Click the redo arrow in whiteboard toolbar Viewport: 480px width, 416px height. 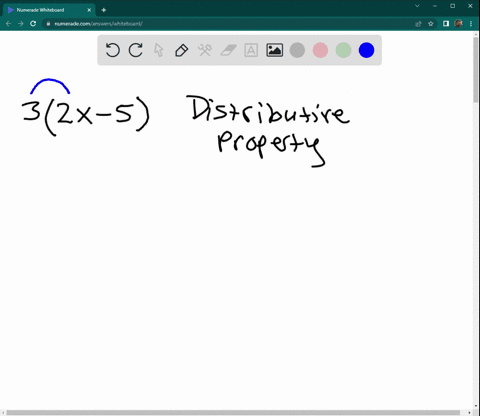tap(136, 50)
